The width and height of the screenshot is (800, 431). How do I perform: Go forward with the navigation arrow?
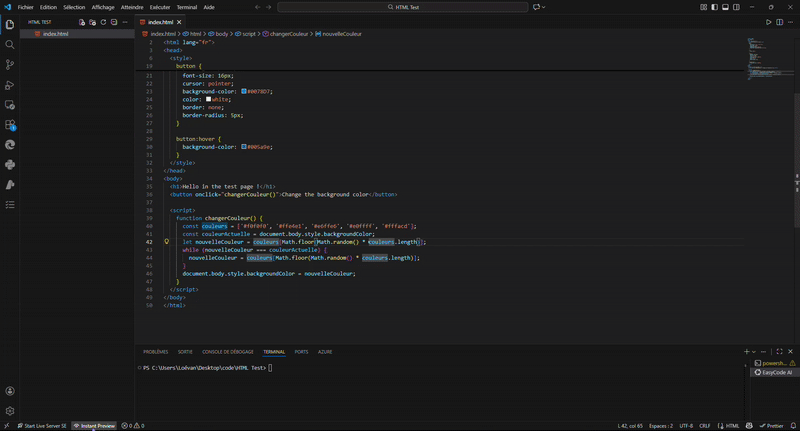(x=269, y=7)
